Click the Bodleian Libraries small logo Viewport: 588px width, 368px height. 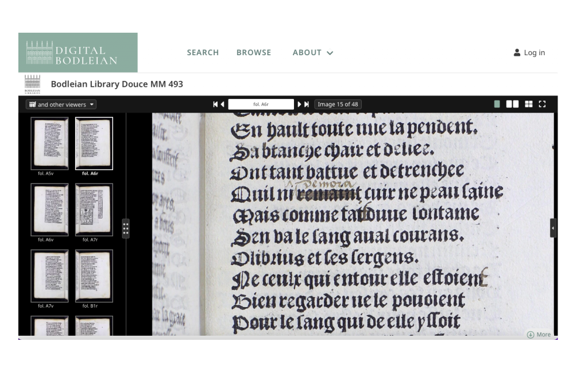pos(32,84)
